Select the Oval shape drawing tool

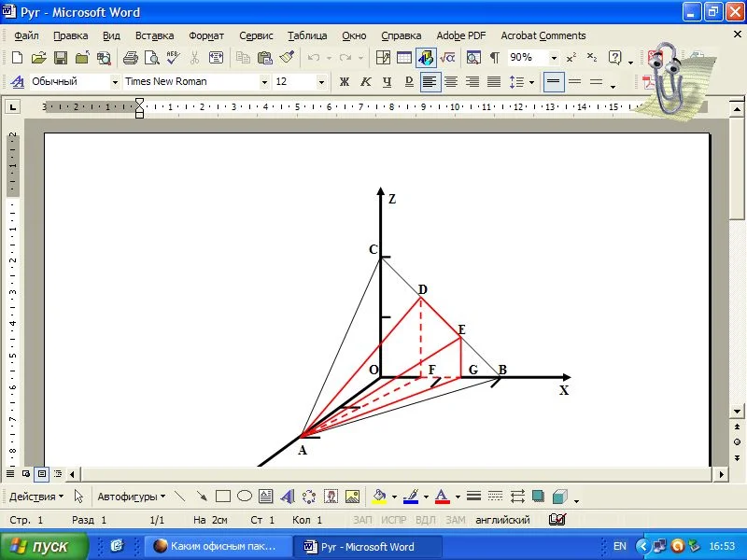click(x=245, y=497)
